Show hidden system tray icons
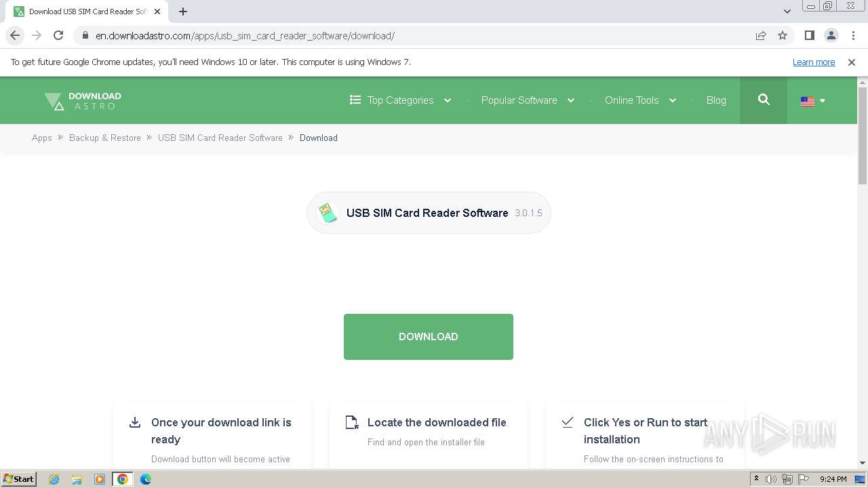868x488 pixels. pos(756,479)
